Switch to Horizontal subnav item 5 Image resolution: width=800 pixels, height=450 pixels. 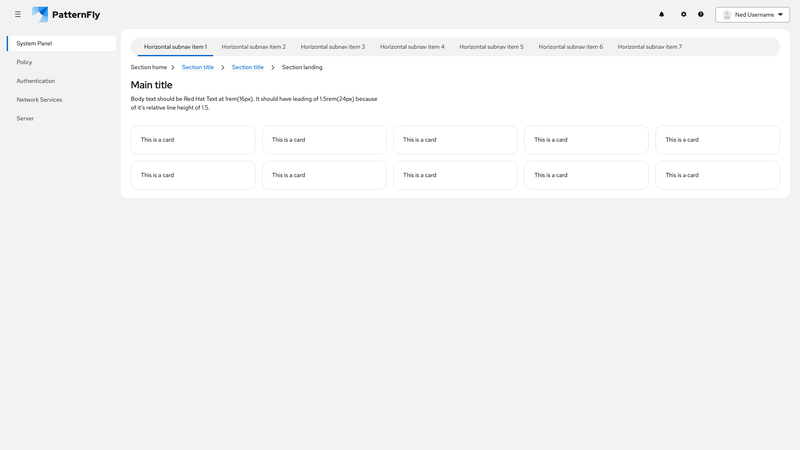pos(491,47)
